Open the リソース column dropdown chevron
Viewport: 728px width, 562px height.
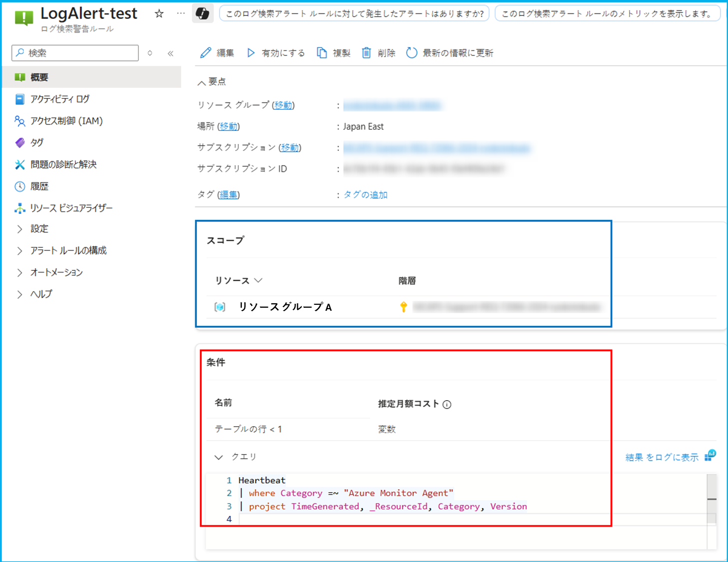258,280
